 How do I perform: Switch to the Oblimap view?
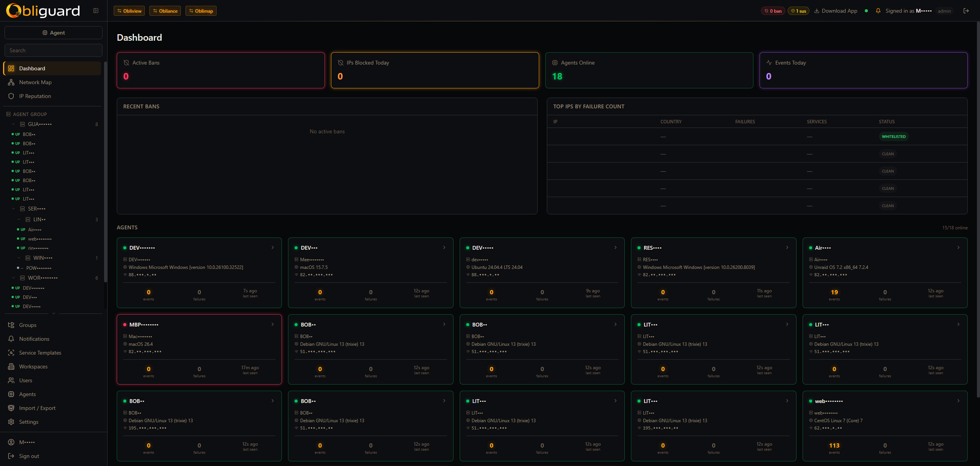tap(200, 11)
